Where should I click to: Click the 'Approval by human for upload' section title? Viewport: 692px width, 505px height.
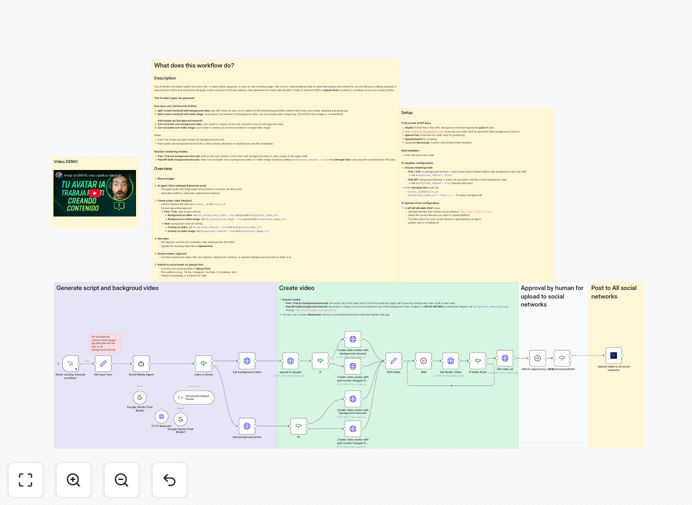[x=552, y=296]
